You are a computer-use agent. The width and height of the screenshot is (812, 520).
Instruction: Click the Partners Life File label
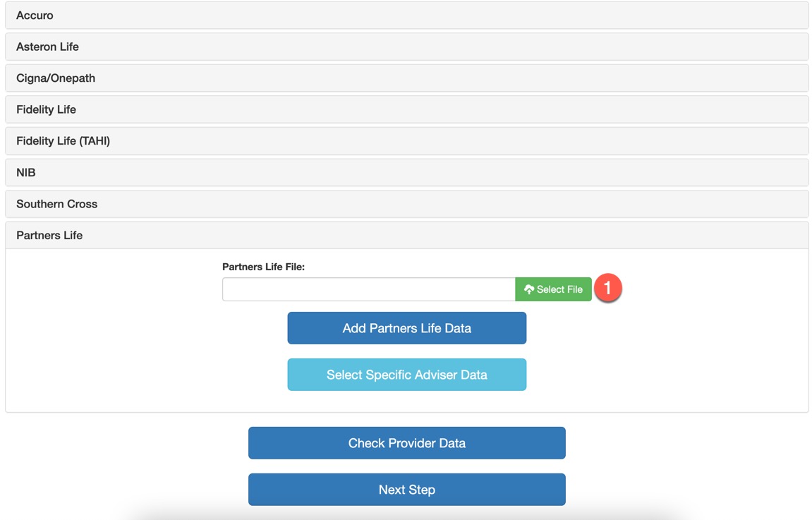point(263,267)
